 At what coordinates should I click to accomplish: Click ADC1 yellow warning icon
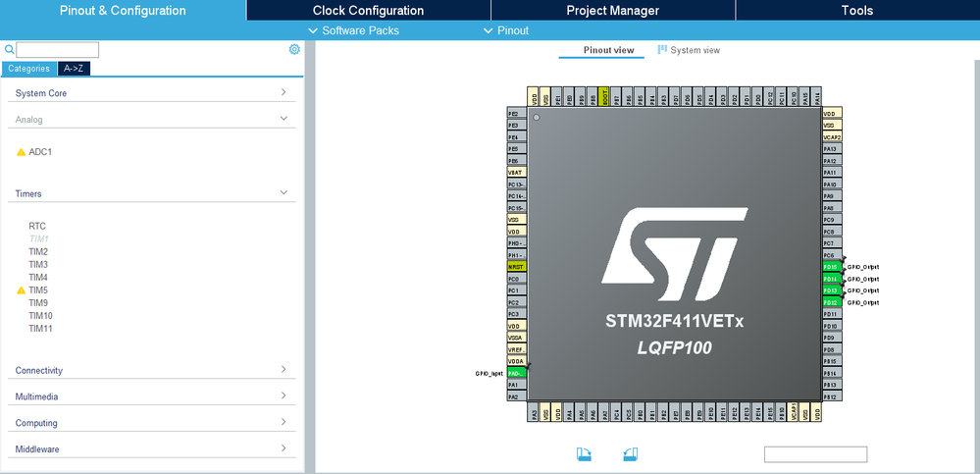click(21, 152)
